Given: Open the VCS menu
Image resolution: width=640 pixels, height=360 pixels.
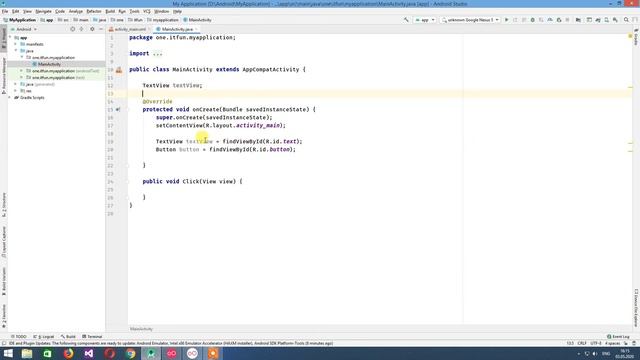Looking at the screenshot, I should tap(147, 11).
